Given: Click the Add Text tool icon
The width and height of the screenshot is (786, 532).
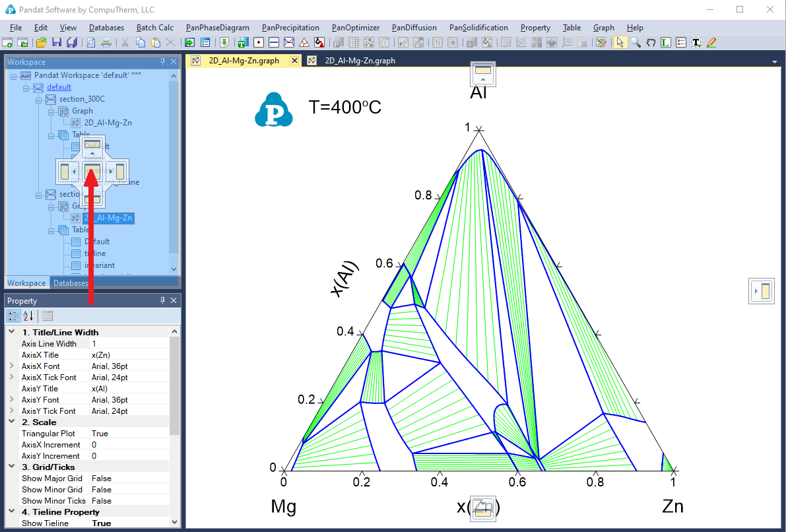Looking at the screenshot, I should pyautogui.click(x=696, y=42).
